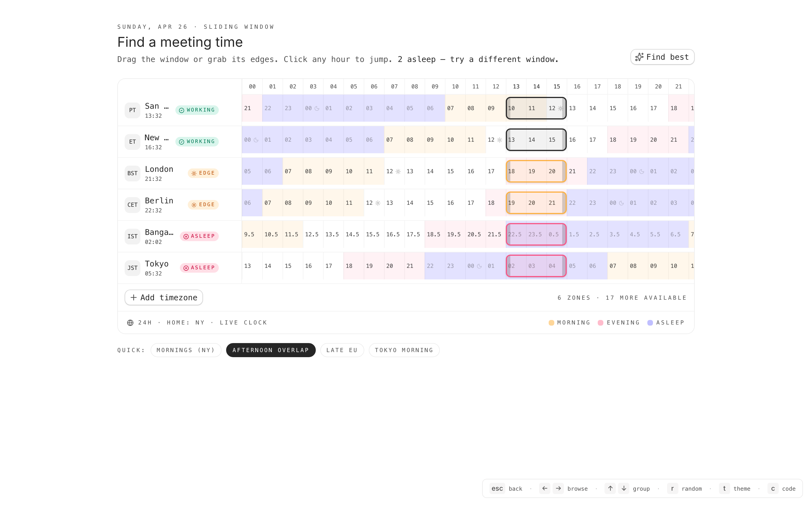Click Berlin's ASLEEP-free EDGE status badge

click(203, 205)
